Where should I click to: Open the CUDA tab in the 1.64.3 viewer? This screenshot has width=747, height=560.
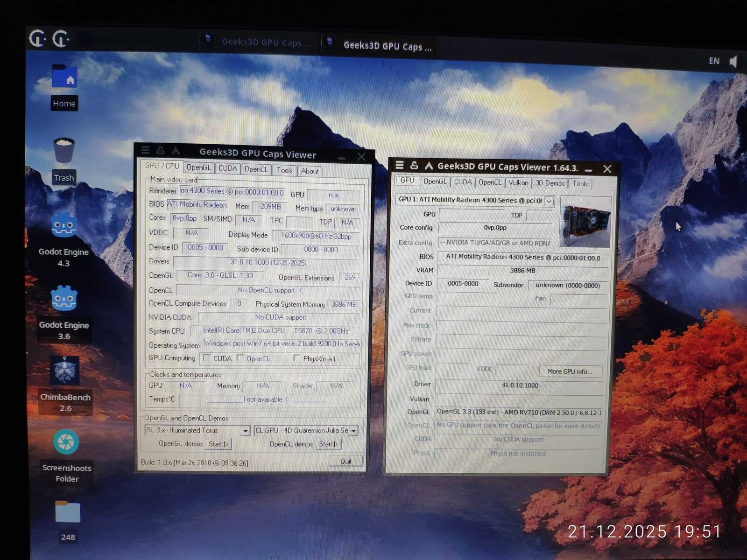463,182
